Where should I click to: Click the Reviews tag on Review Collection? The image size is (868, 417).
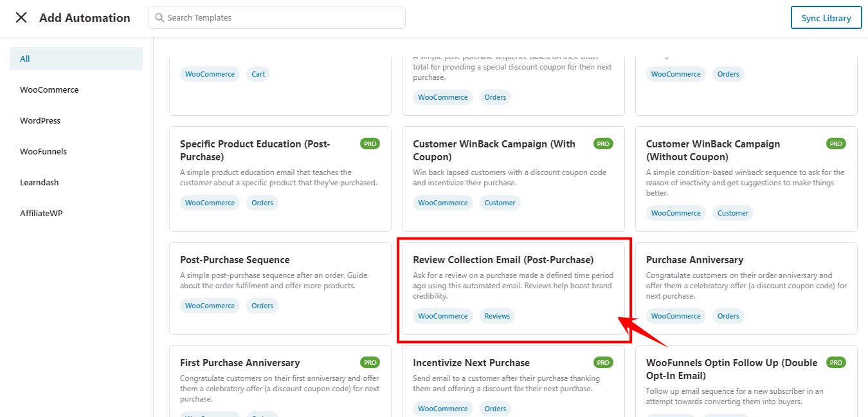coord(497,316)
